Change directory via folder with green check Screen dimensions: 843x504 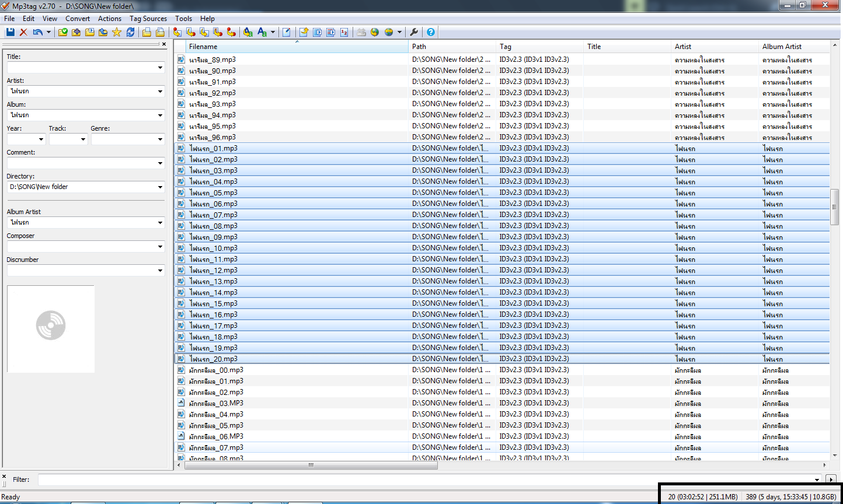(62, 32)
